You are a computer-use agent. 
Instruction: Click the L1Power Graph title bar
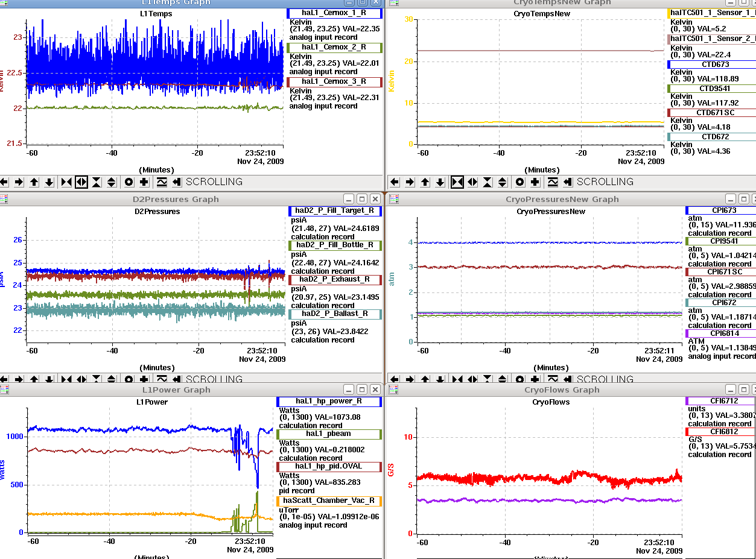point(176,390)
